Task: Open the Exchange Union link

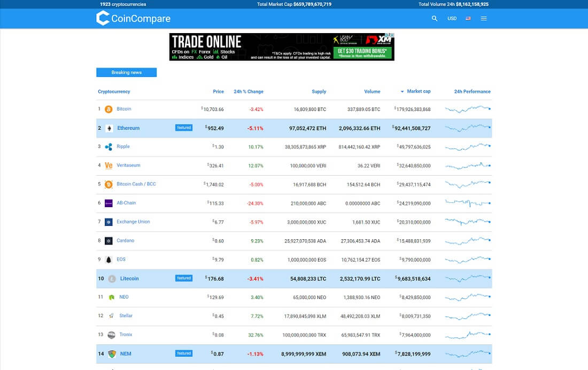Action: pyautogui.click(x=133, y=222)
